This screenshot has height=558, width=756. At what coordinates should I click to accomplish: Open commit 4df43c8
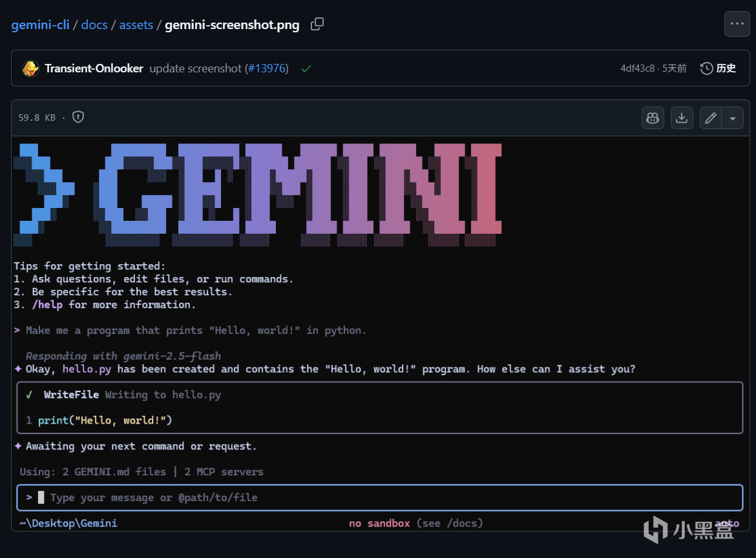637,68
